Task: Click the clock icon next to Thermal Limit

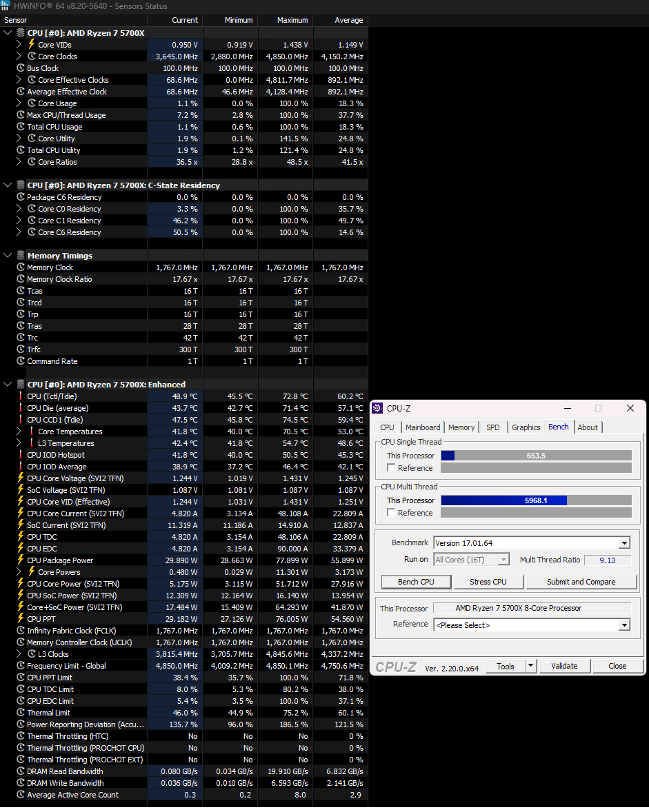Action: coord(21,713)
